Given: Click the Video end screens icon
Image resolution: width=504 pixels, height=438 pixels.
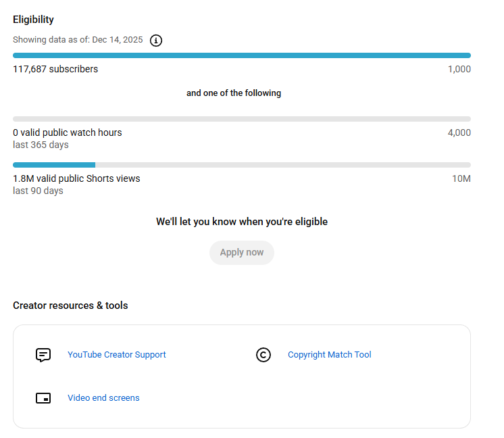Looking at the screenshot, I should [x=43, y=398].
